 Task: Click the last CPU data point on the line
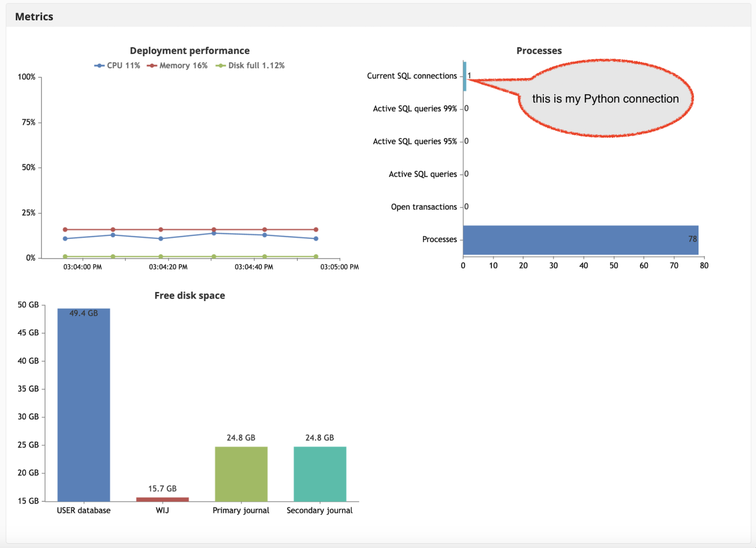[x=316, y=239]
